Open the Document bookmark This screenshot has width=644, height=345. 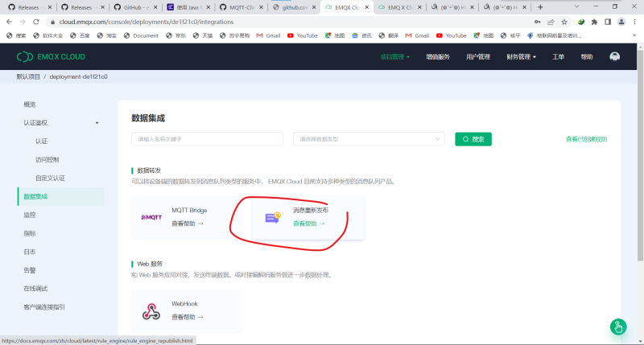click(x=141, y=35)
